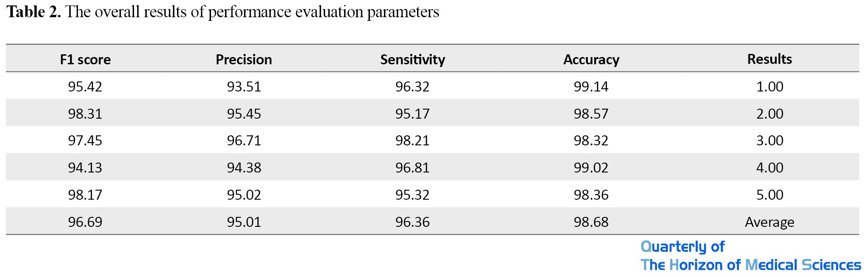Select average precision value 95.01
Image resolution: width=868 pixels, height=278 pixels.
coord(244,222)
